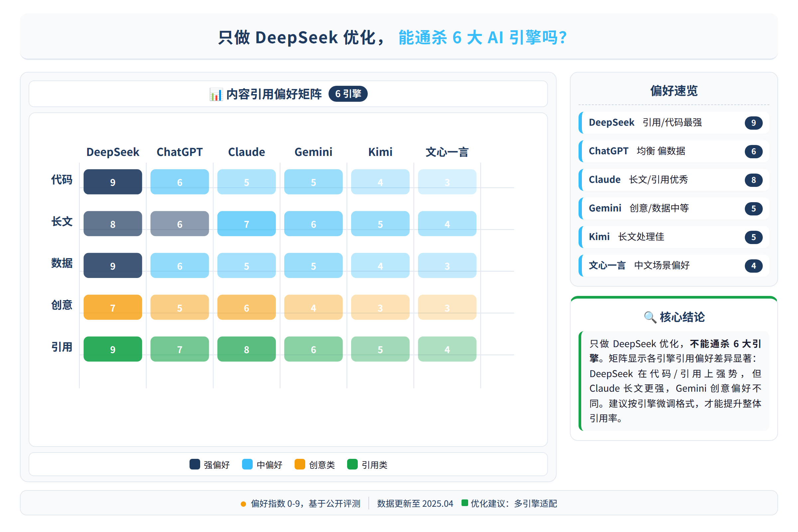Click the ChatGPT 代码 cell showing 6

point(180,182)
